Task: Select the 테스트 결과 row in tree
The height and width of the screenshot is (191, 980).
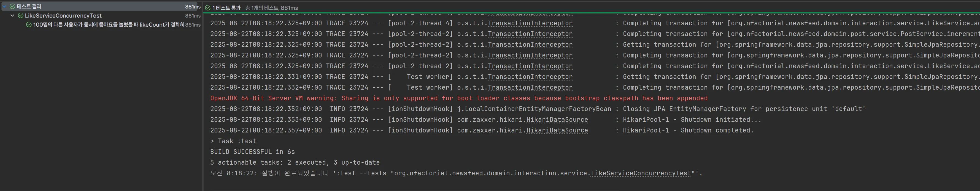Action: pos(29,6)
